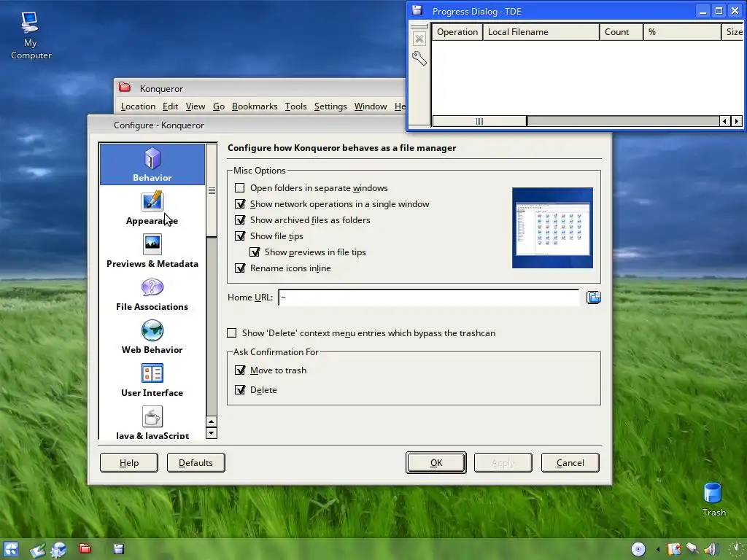Open the Previews & Metadata section
The width and height of the screenshot is (747, 560).
(x=152, y=251)
